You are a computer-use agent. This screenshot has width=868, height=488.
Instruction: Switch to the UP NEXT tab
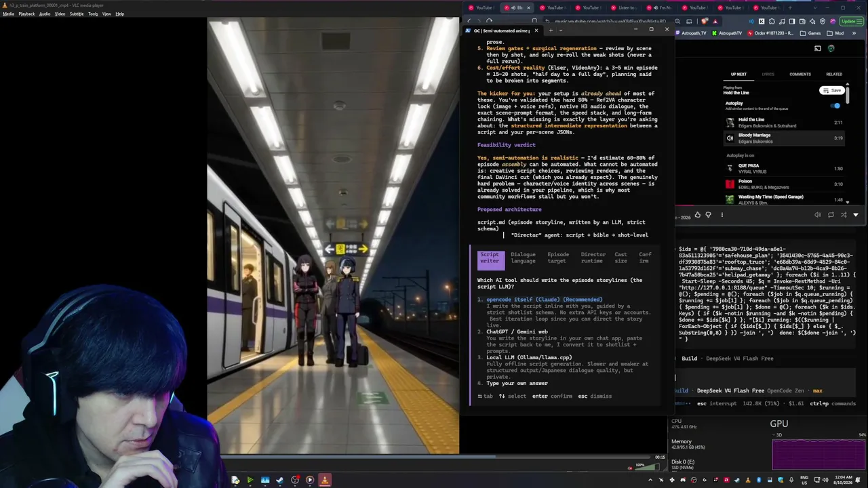point(738,74)
